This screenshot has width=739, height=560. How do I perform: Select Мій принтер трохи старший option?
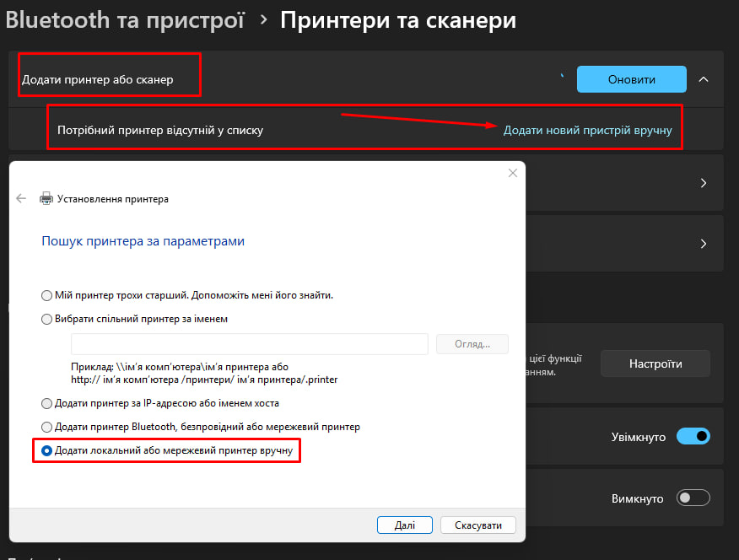[47, 295]
